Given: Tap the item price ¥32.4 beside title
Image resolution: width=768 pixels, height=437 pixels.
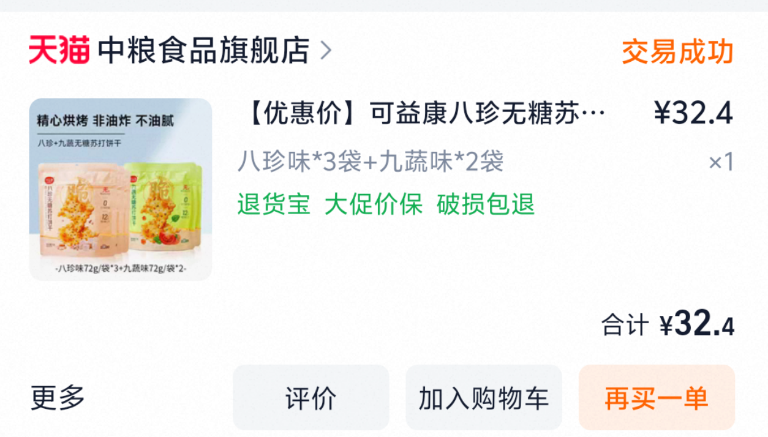Looking at the screenshot, I should [x=694, y=113].
